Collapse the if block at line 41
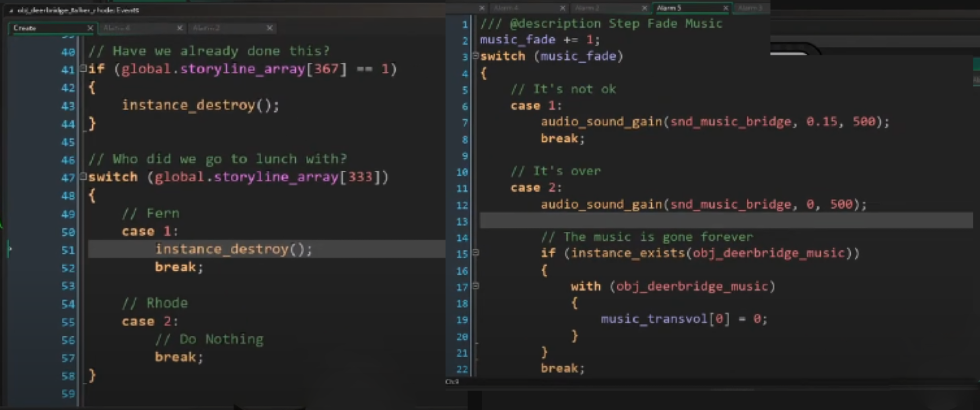Image resolution: width=980 pixels, height=410 pixels. coord(83,68)
